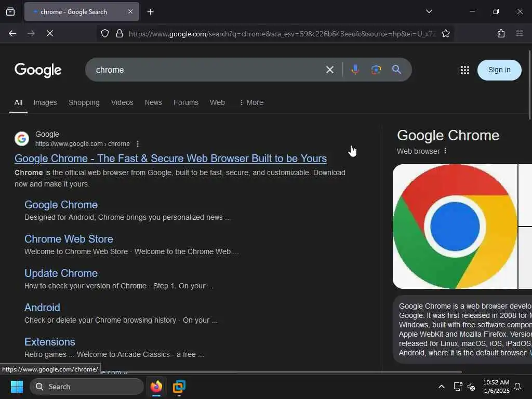Open the Windows Start menu
The width and height of the screenshot is (532, 399).
[17, 387]
